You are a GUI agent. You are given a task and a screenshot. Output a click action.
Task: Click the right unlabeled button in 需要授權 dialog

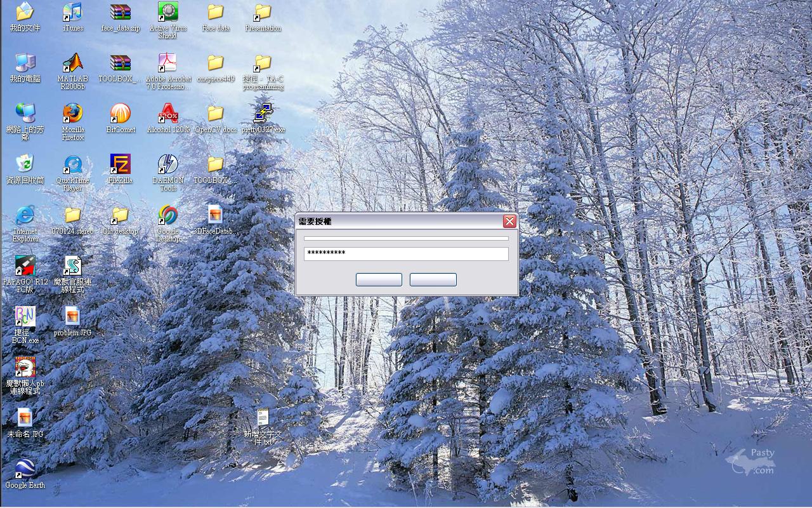(433, 279)
